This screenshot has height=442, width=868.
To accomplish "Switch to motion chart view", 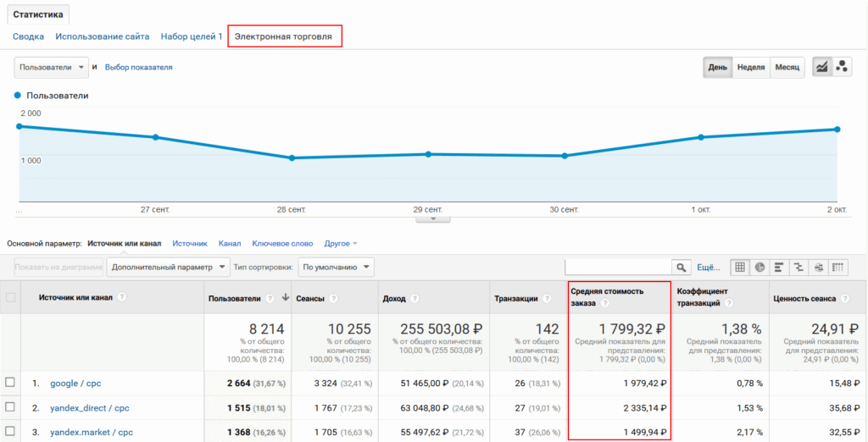I will [x=842, y=67].
